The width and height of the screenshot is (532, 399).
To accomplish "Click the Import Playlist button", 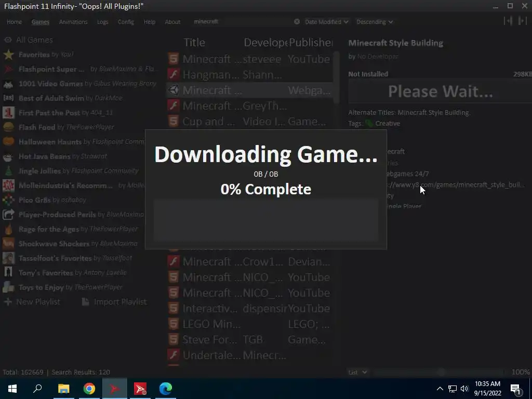I will coord(115,302).
